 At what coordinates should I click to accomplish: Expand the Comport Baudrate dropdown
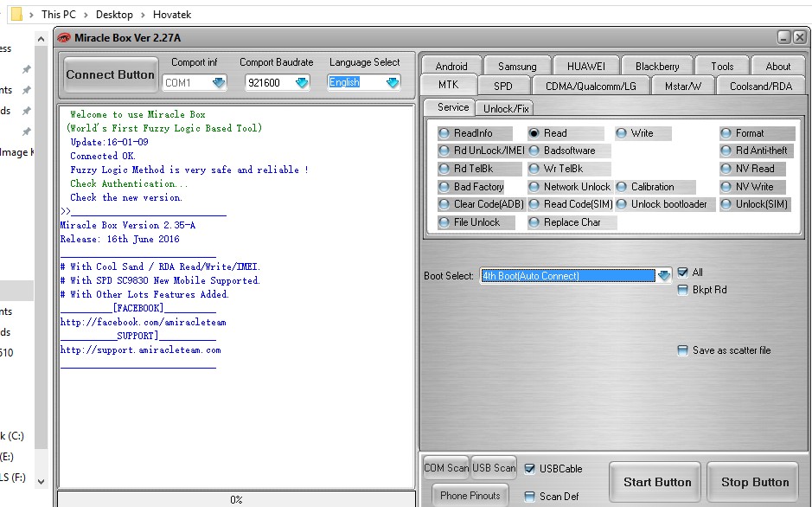click(x=301, y=83)
